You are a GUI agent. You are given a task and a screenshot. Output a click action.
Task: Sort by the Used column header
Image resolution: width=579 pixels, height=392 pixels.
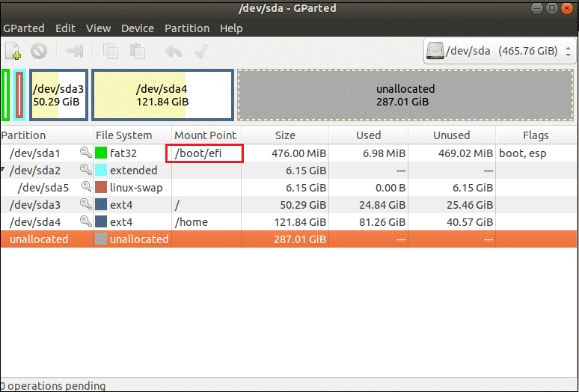(369, 135)
